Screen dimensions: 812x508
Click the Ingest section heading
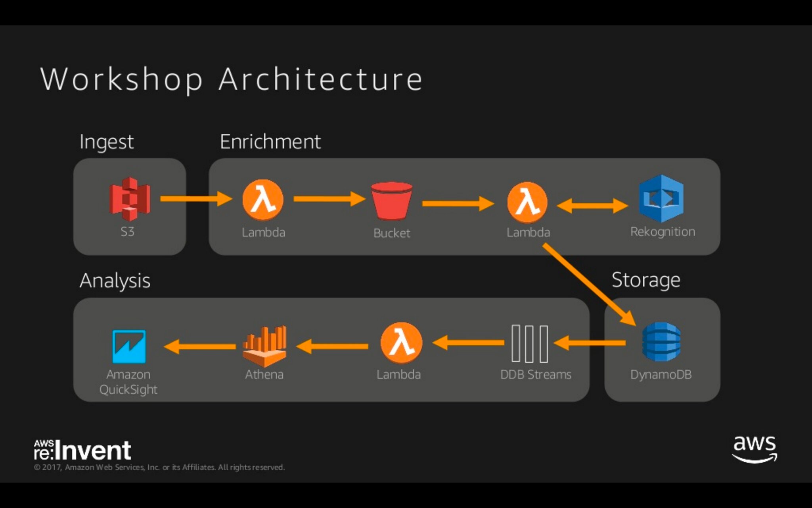tap(107, 142)
